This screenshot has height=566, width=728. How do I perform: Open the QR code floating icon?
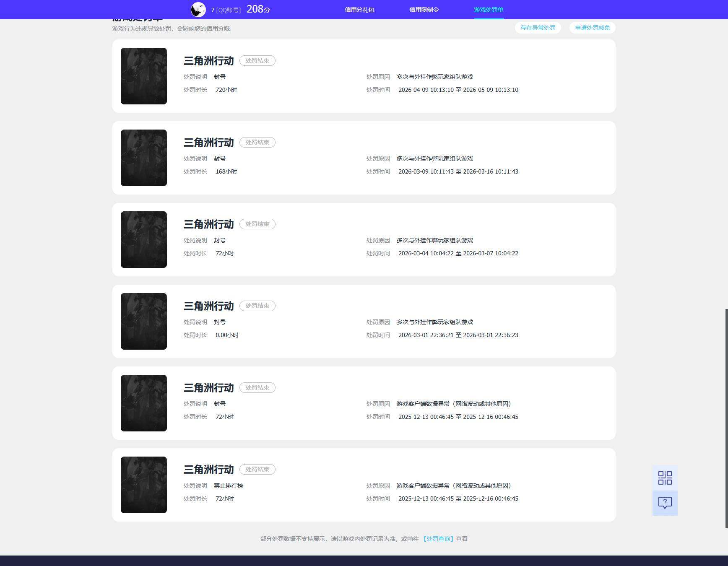[665, 478]
